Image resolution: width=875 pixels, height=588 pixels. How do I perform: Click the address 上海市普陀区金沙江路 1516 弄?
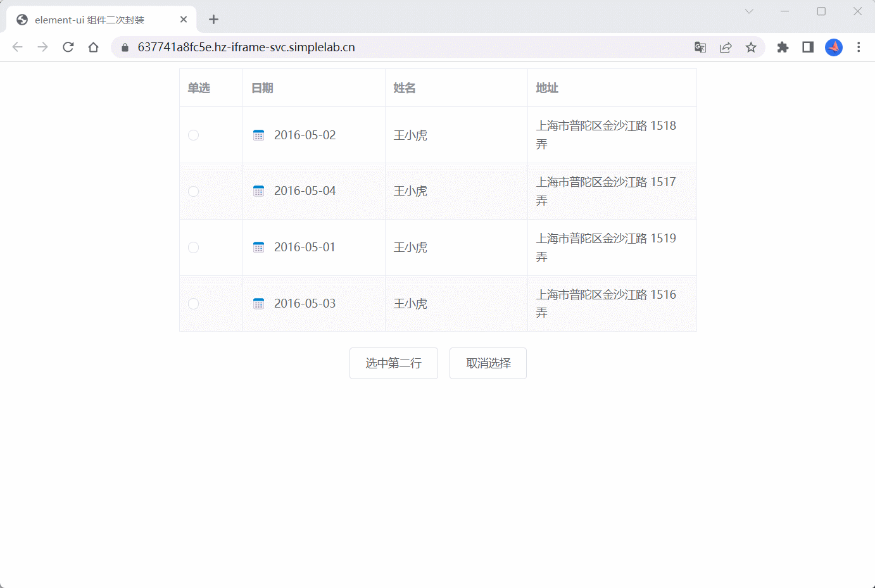[x=606, y=304]
